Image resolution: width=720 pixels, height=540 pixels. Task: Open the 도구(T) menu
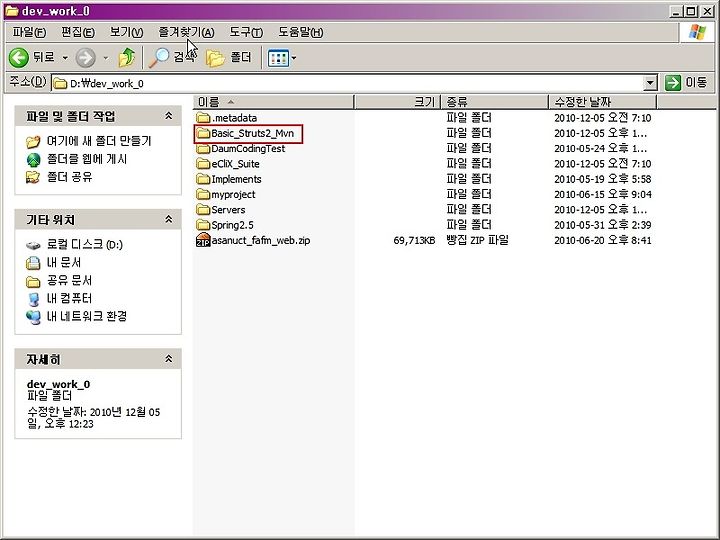[247, 32]
